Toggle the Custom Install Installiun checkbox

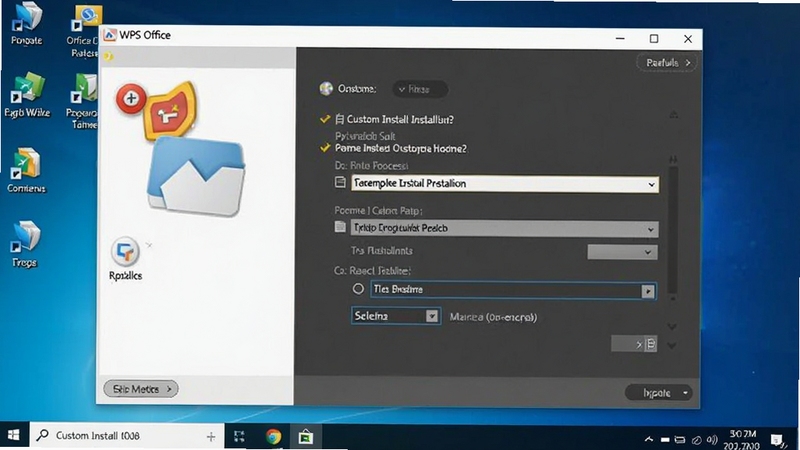325,119
